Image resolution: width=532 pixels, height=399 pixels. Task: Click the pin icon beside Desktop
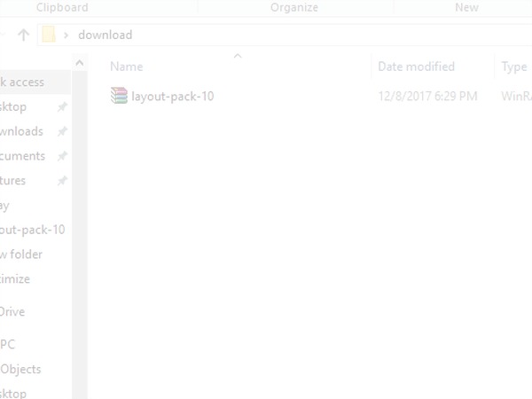point(62,107)
